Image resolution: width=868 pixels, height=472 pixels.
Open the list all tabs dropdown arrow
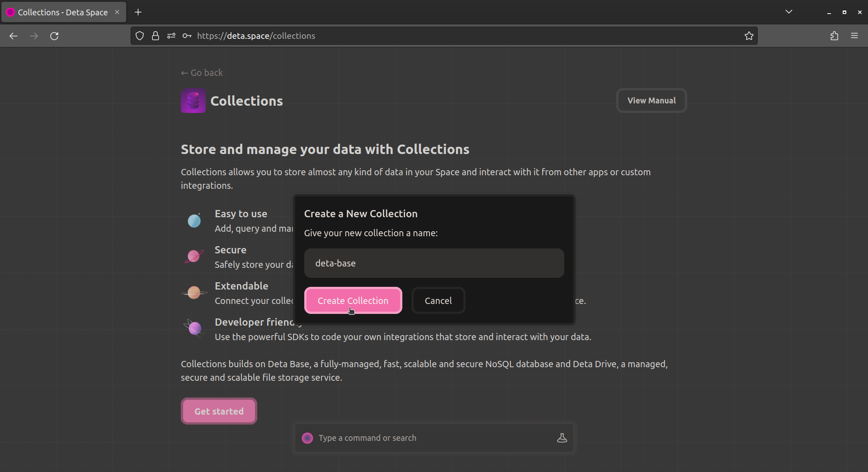point(789,12)
